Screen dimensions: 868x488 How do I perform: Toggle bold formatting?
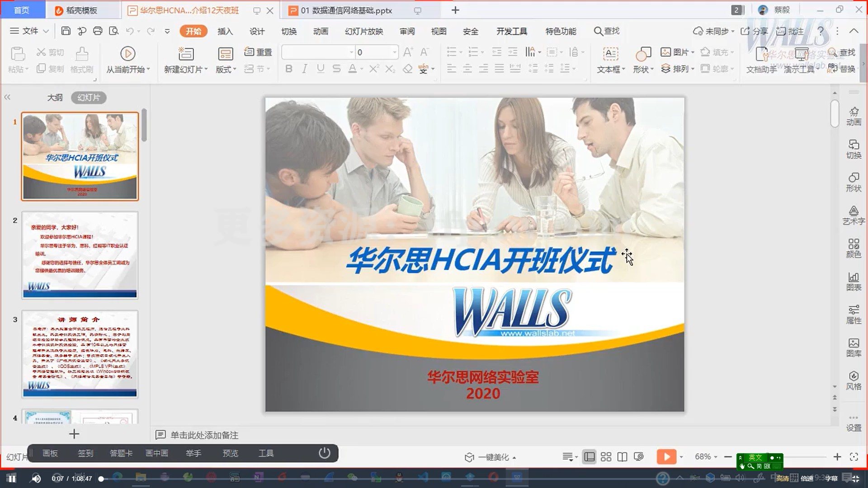pyautogui.click(x=288, y=69)
